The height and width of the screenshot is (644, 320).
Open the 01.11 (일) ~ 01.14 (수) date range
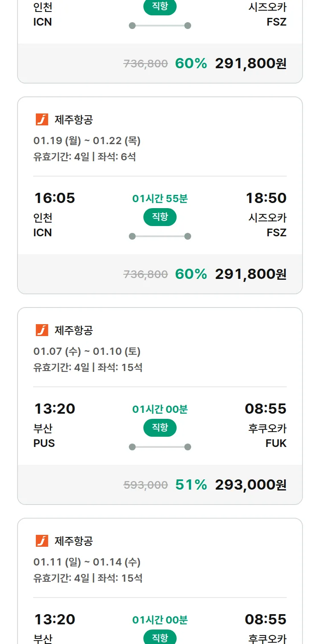[87, 562]
